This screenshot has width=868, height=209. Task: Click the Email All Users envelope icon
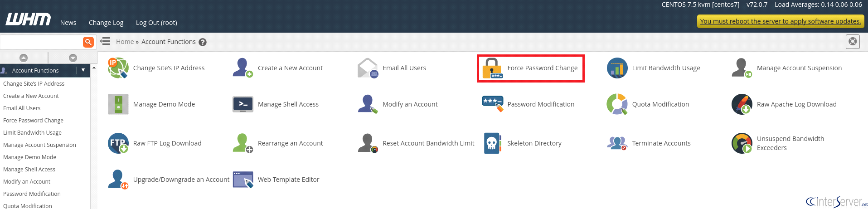click(x=368, y=68)
